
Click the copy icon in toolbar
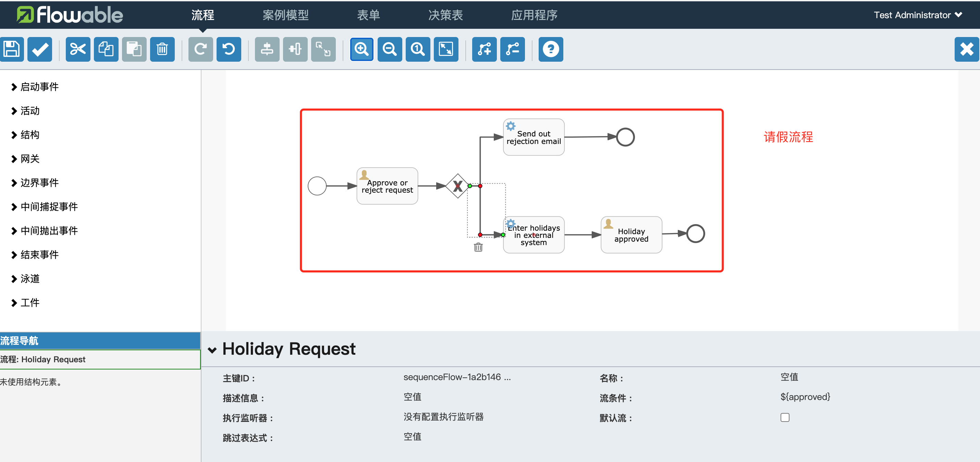(x=106, y=49)
